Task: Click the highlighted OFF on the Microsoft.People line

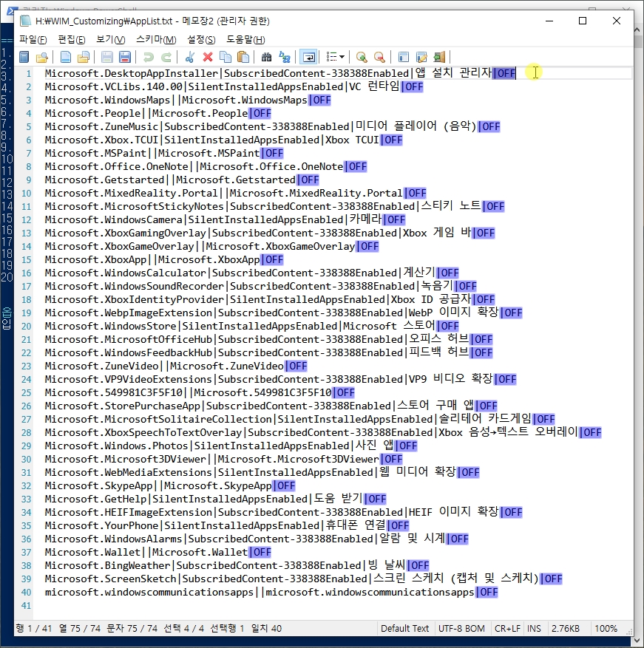Action: click(260, 113)
